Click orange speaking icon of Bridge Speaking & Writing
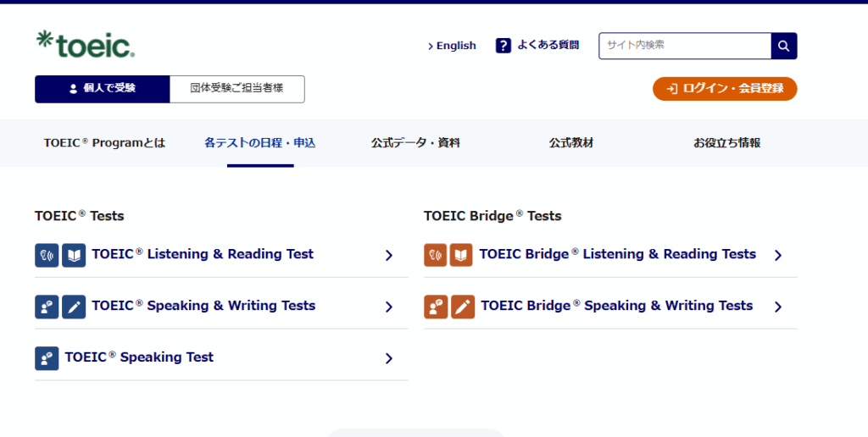The width and height of the screenshot is (868, 437). pos(436,307)
